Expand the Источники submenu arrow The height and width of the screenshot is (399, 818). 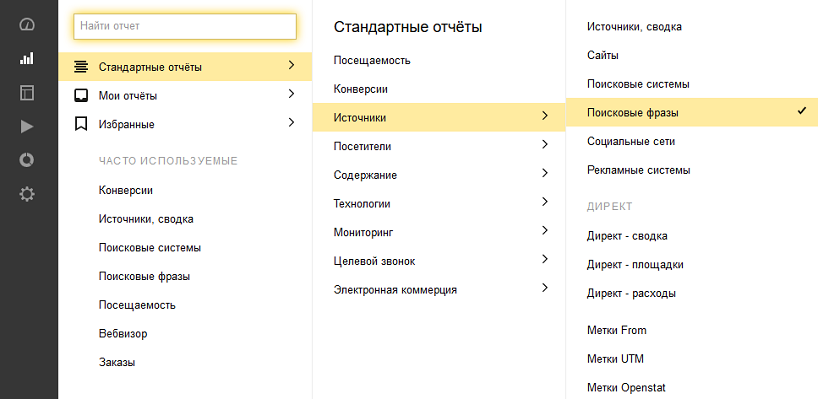[x=545, y=116]
